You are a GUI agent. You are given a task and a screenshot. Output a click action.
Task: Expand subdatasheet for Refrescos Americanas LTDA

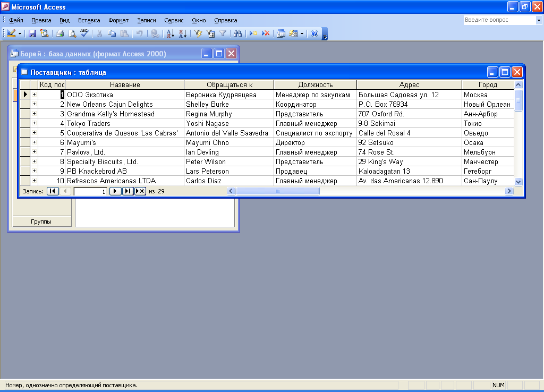[x=34, y=181]
